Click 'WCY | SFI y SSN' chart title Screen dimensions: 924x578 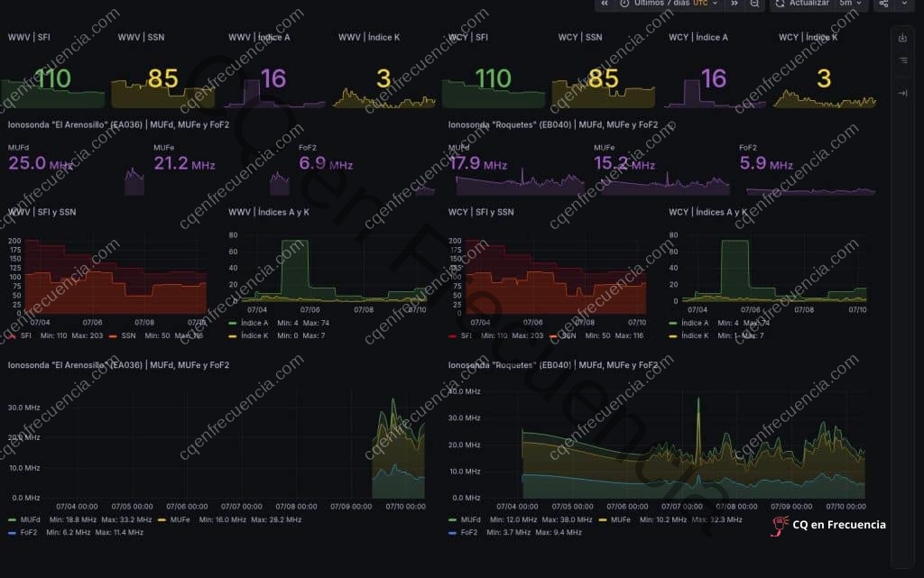pyautogui.click(x=481, y=212)
